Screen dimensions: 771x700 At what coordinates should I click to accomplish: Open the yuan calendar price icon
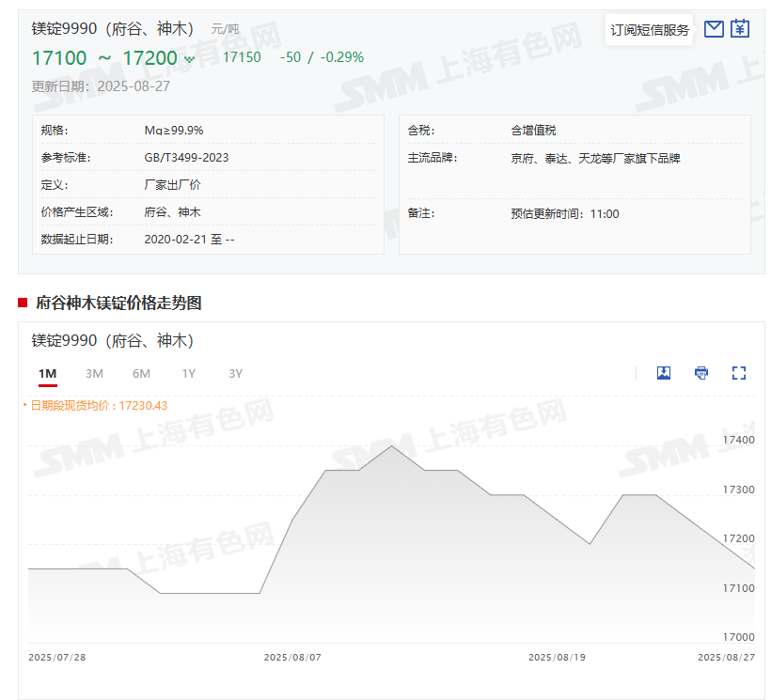click(740, 29)
